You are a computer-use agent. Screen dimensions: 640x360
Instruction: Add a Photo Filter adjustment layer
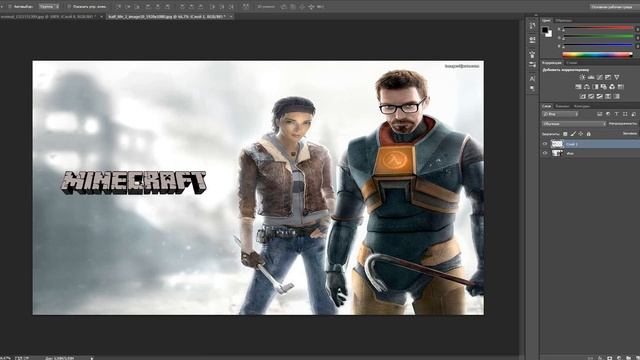coord(603,87)
